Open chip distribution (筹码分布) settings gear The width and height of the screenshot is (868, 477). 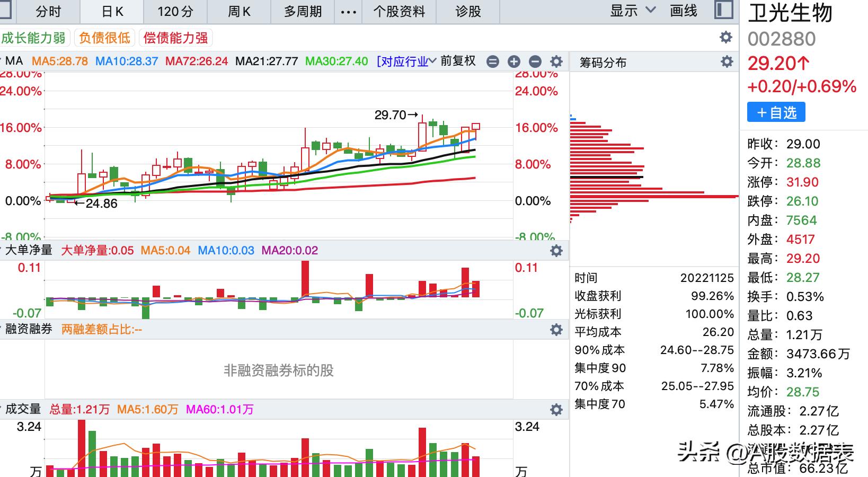(727, 62)
